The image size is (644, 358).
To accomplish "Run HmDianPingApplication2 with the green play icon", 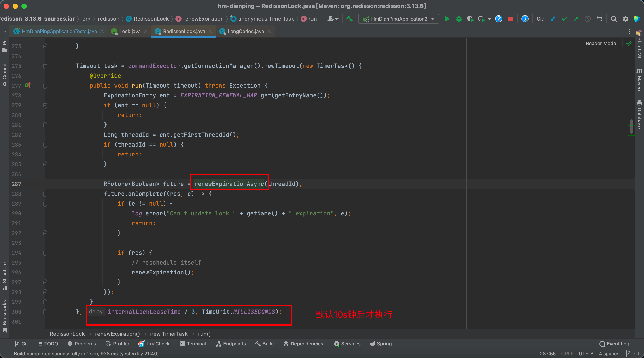I will pos(447,19).
